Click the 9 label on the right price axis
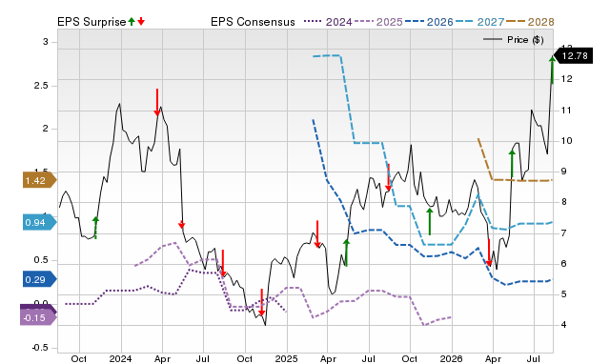The height and width of the screenshot is (364, 610). click(563, 172)
